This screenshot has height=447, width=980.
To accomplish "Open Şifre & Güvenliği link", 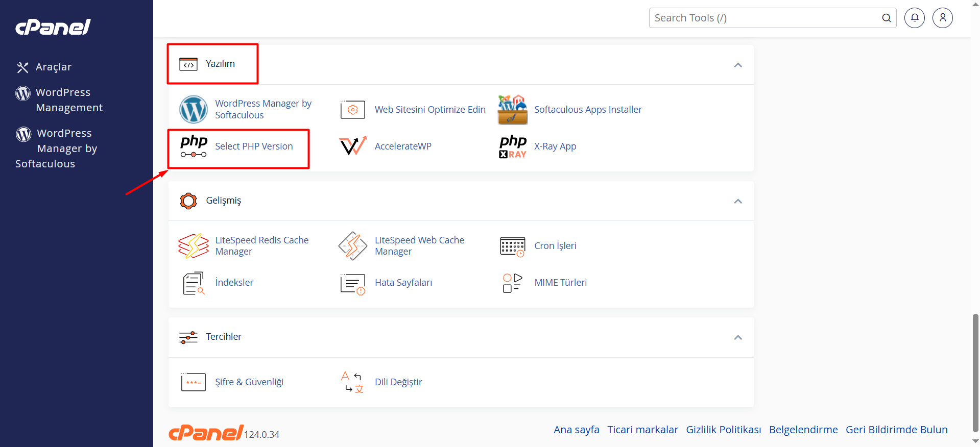I will pos(249,382).
